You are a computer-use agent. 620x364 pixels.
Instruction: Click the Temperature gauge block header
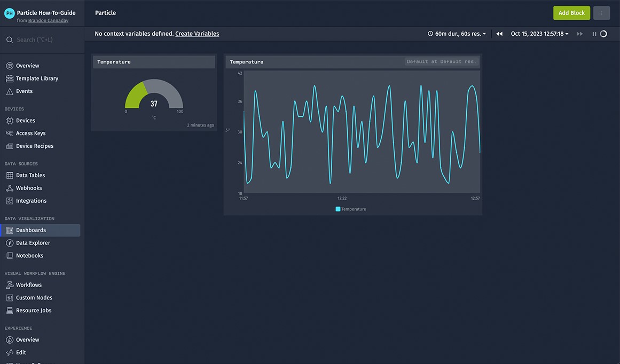click(x=154, y=62)
